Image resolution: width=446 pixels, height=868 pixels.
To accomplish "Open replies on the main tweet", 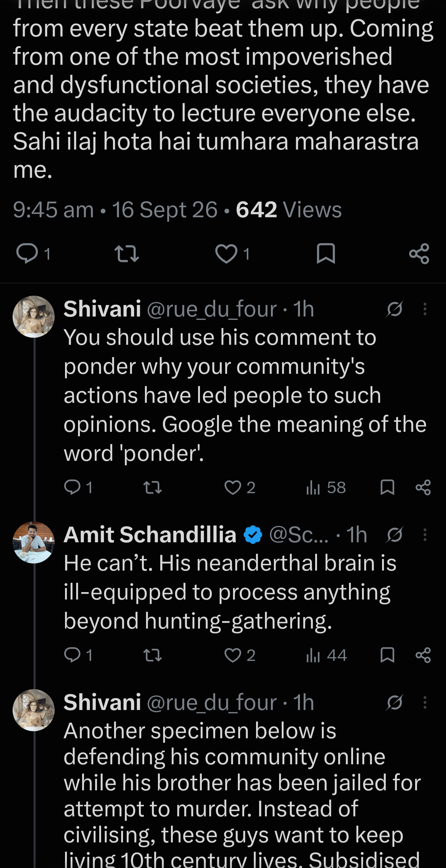I will [x=33, y=254].
